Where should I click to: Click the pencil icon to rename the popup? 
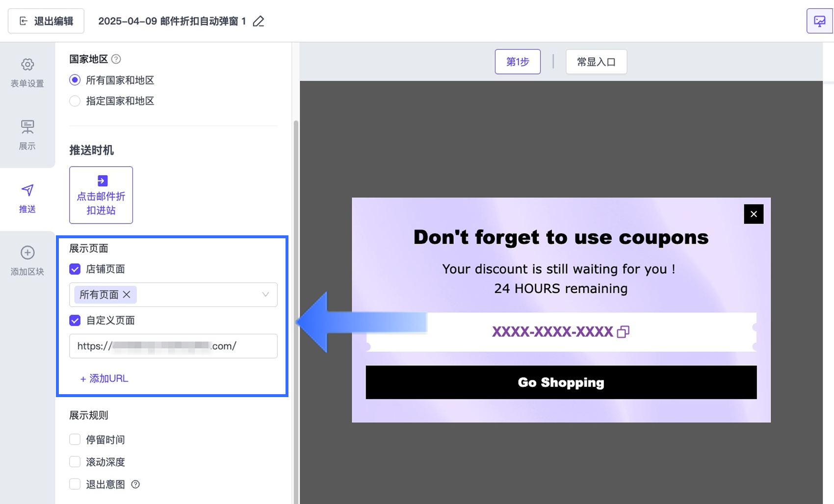coord(259,21)
